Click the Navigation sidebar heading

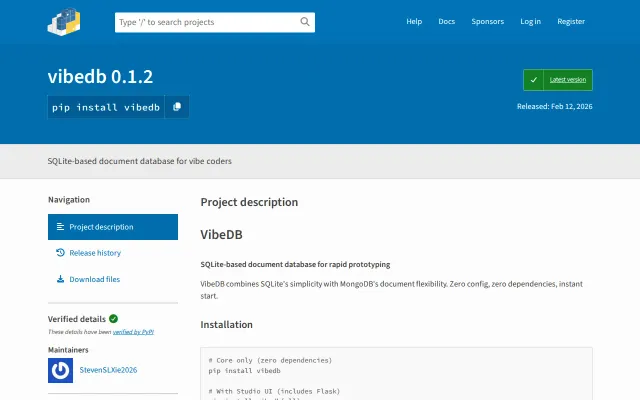[x=69, y=200]
